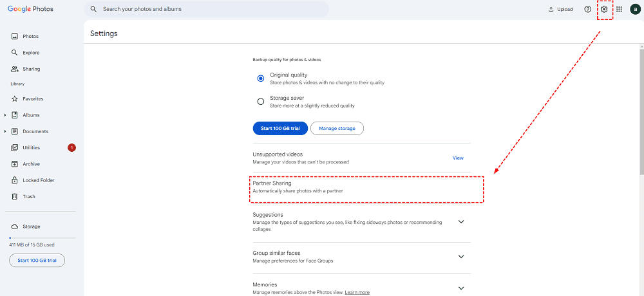This screenshot has width=644, height=296.
Task: Go to Archive in sidebar
Action: click(x=31, y=164)
